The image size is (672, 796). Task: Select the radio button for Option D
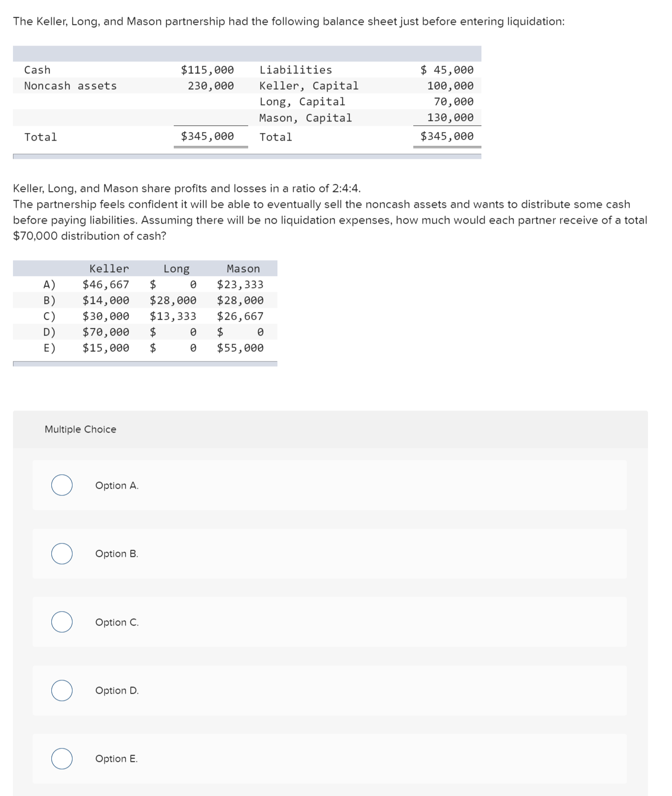(61, 691)
